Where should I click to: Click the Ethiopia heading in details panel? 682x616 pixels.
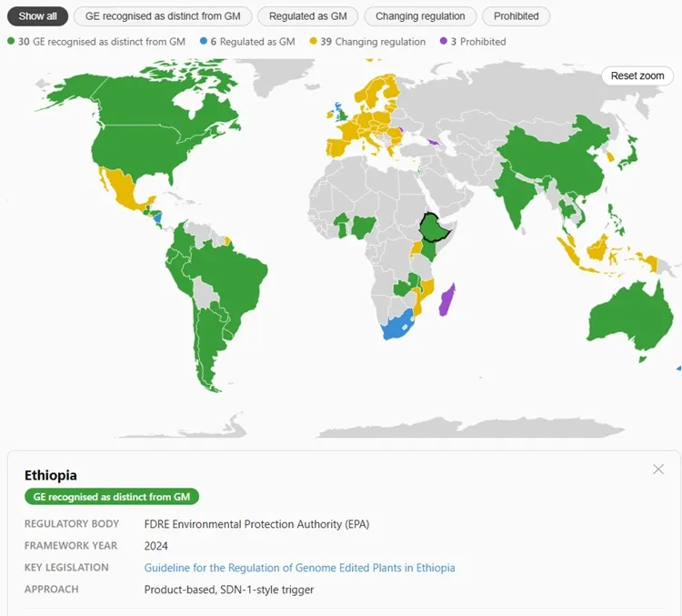pyautogui.click(x=50, y=475)
